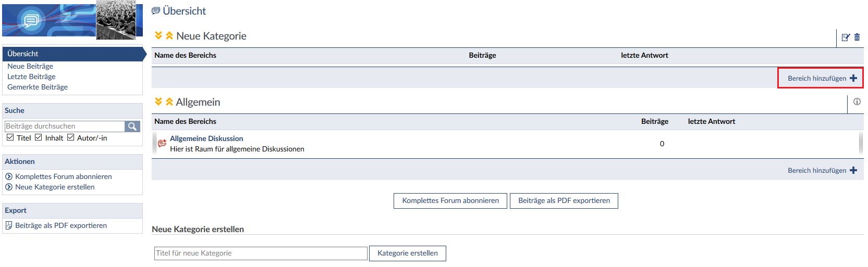This screenshot has width=868, height=267.
Task: Move Allgemein category up with arrow
Action: (x=169, y=102)
